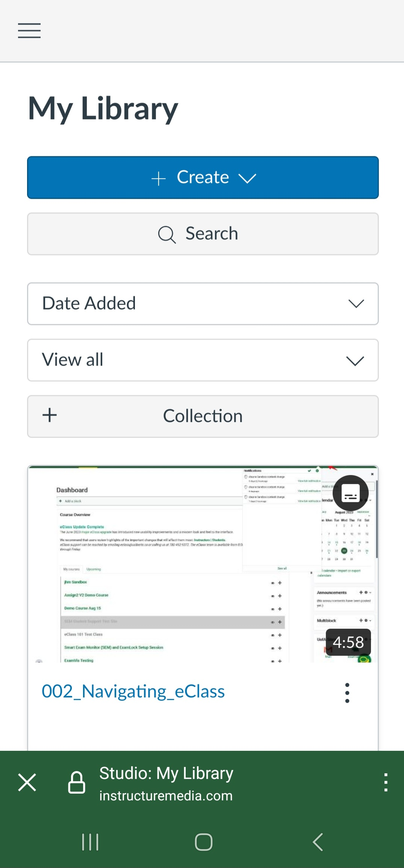Tap Android home button
This screenshot has width=404, height=868.
[203, 842]
